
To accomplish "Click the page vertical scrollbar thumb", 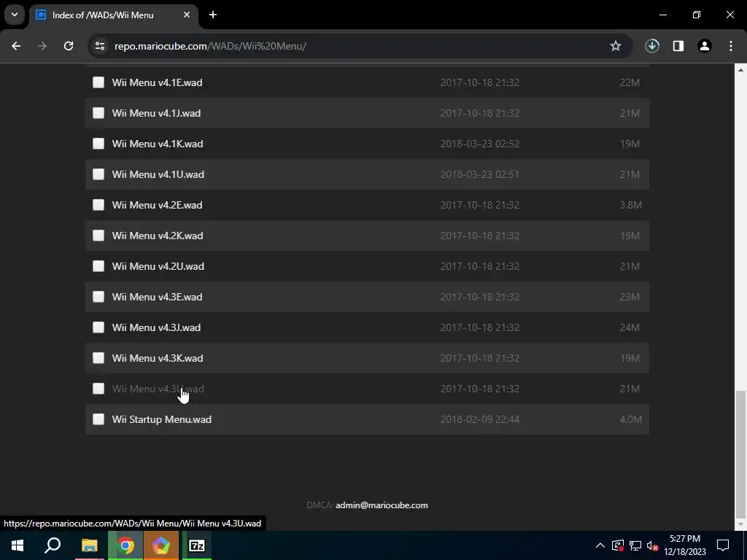I will click(x=740, y=454).
